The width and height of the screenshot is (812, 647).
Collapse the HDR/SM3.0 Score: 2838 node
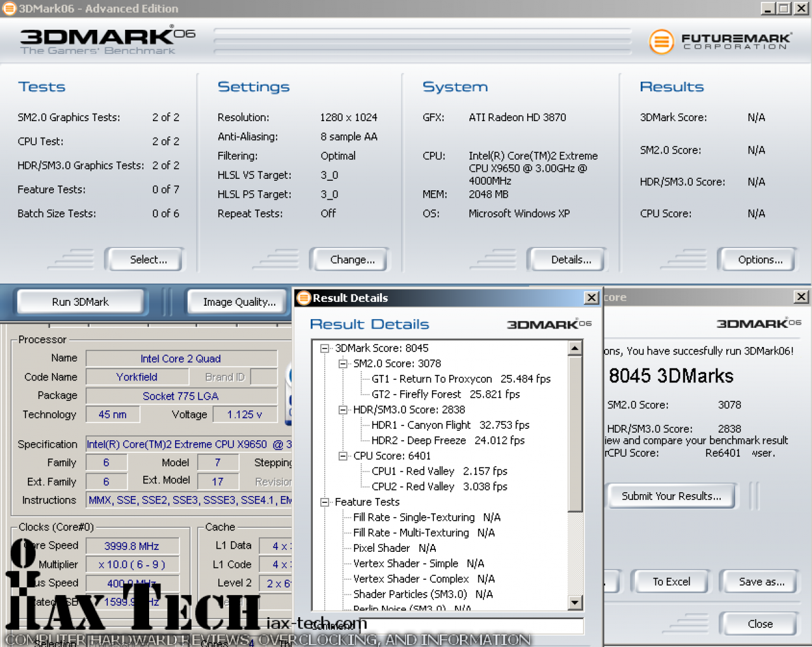coord(343,410)
